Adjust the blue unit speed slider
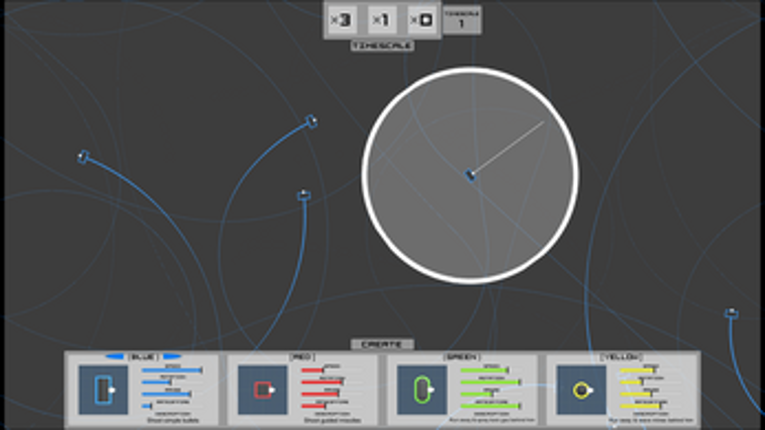 coord(172,370)
